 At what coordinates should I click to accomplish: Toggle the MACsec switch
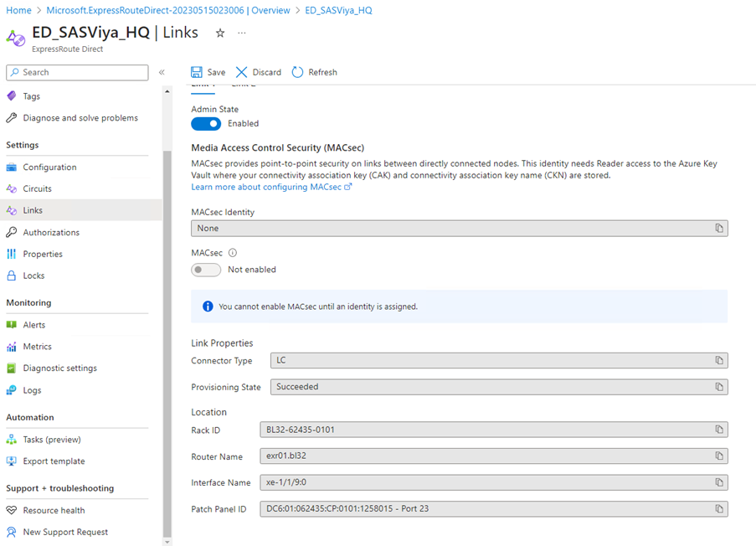[x=206, y=270]
